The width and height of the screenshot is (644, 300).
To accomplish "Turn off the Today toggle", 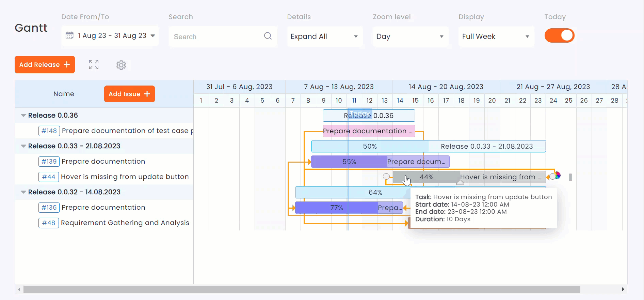I will point(559,35).
